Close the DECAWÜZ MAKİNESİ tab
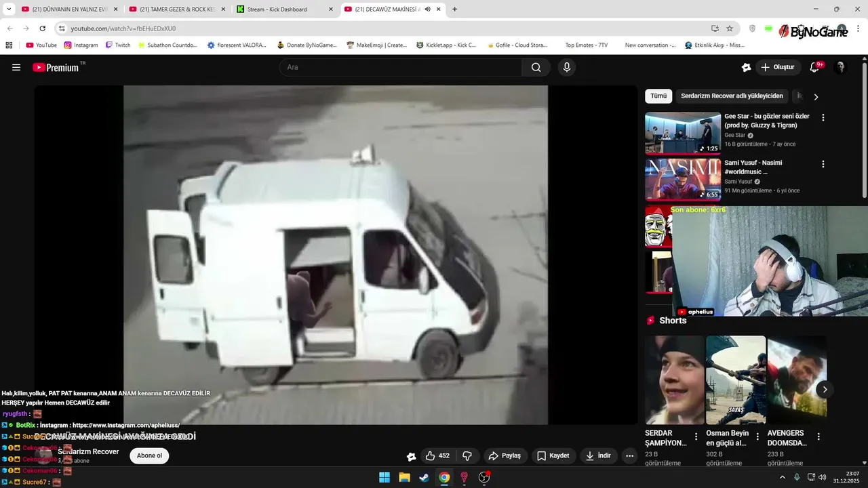 pyautogui.click(x=439, y=9)
